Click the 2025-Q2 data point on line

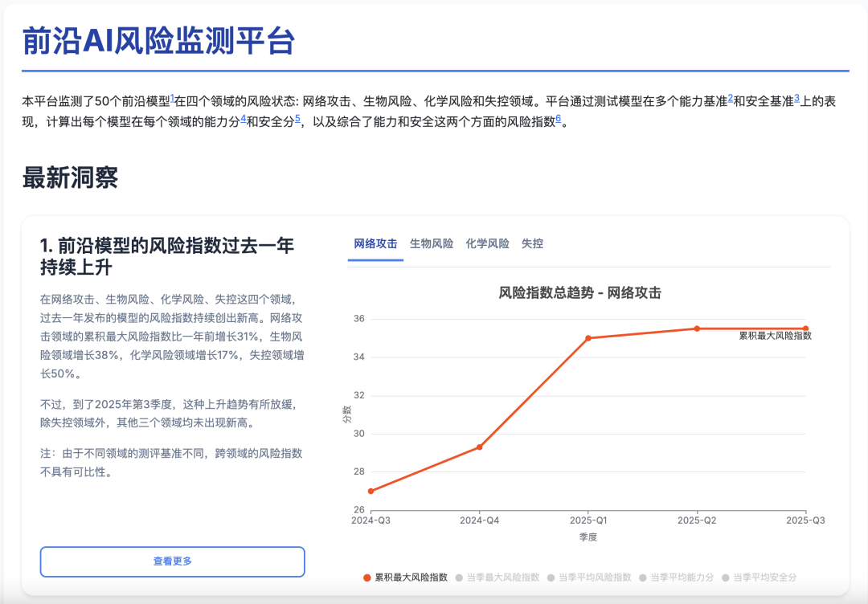pyautogui.click(x=697, y=329)
